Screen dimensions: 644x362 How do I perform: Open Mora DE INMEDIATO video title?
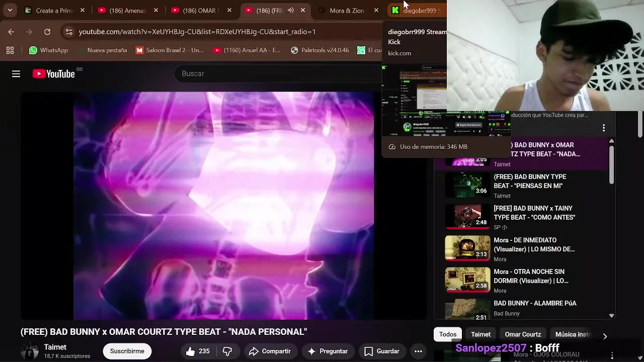coord(534,244)
